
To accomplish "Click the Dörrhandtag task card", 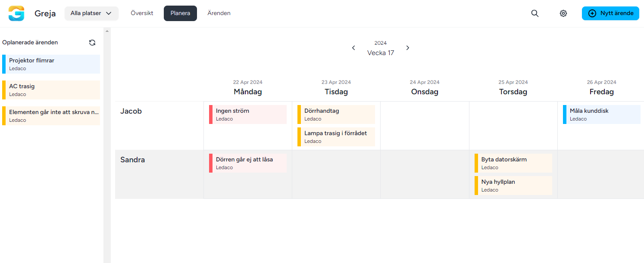I will (x=336, y=114).
